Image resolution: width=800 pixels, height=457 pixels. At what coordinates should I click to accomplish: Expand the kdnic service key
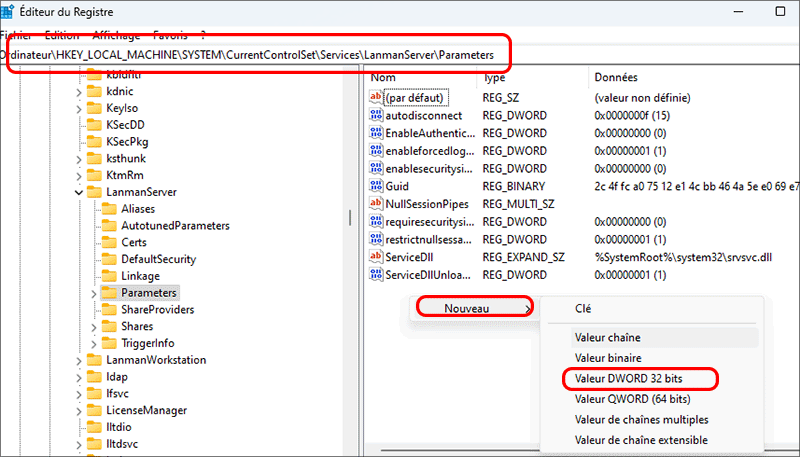coord(80,91)
